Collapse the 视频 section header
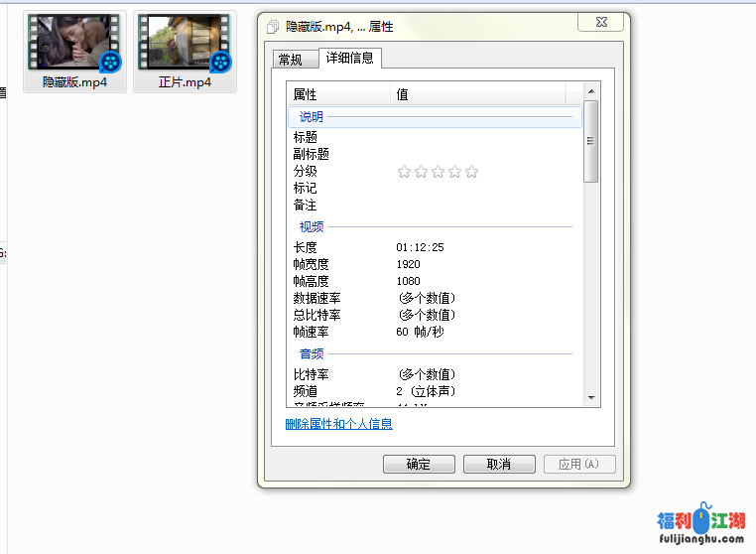 click(x=311, y=227)
